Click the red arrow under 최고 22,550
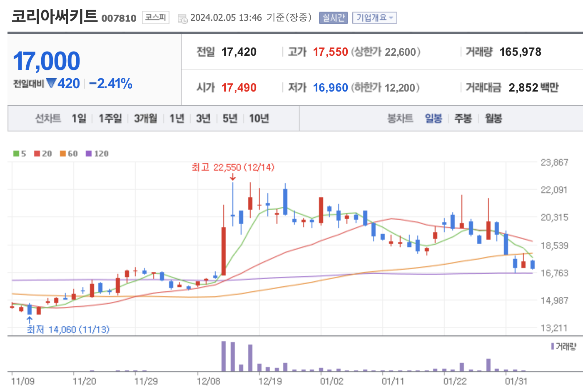The image size is (583, 392). (x=233, y=177)
